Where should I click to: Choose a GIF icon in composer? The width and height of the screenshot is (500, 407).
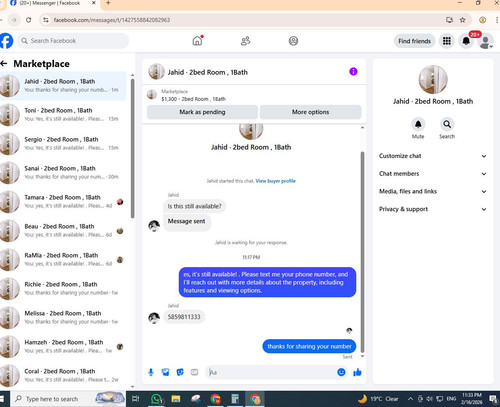tap(194, 372)
